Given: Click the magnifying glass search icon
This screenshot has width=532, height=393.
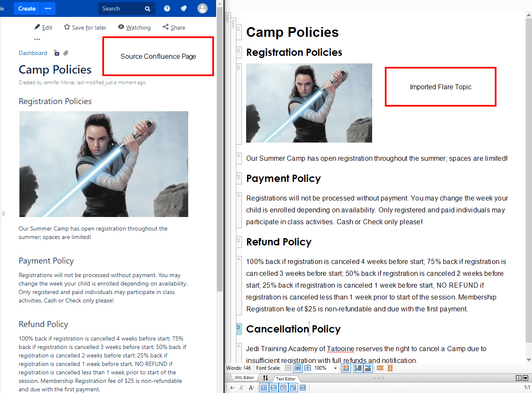Looking at the screenshot, I should (148, 8).
